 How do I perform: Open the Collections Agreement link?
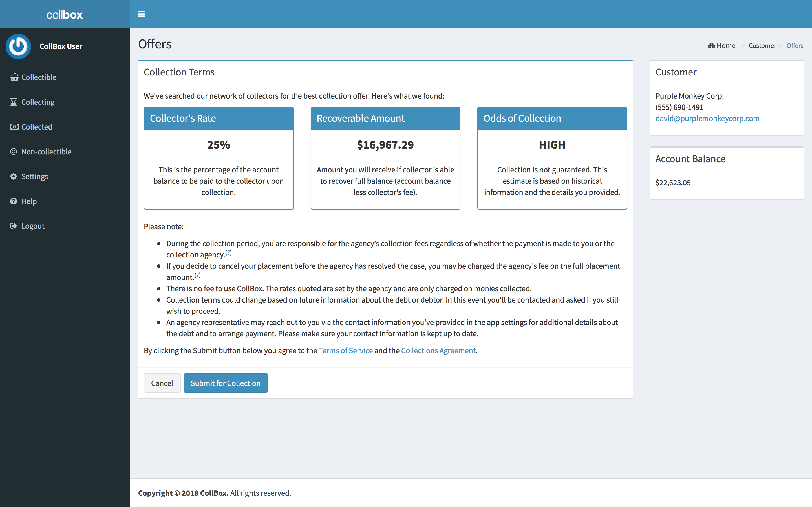(438, 350)
